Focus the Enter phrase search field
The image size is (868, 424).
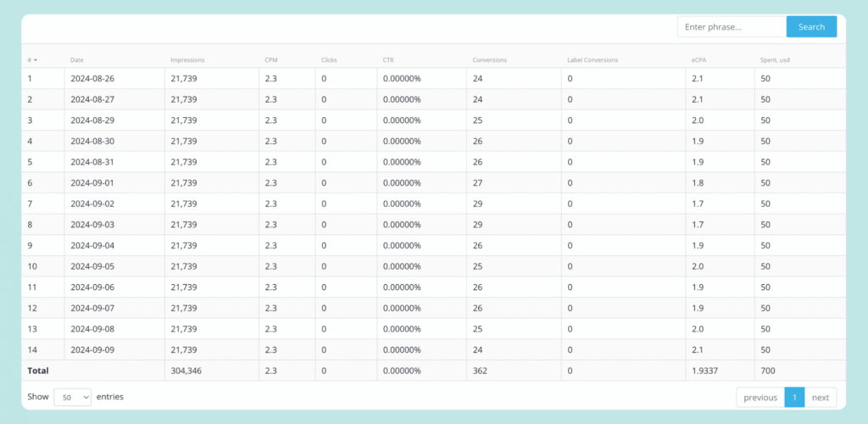tap(732, 26)
